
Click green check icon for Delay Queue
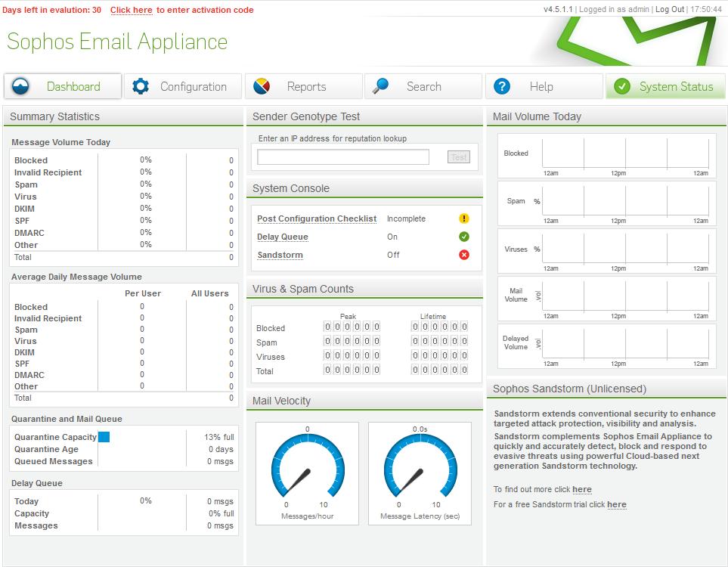point(464,237)
